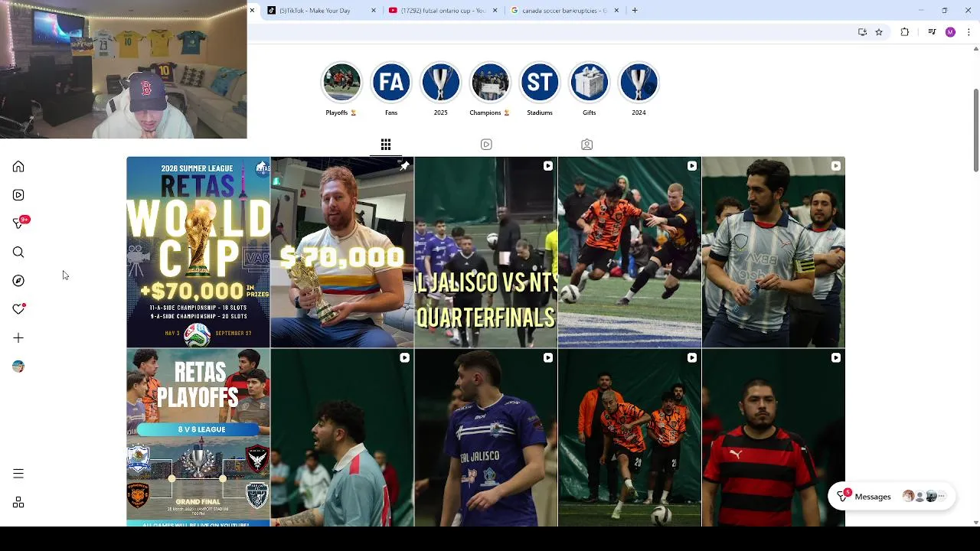Open reel of captain in grey jersey

point(773,253)
